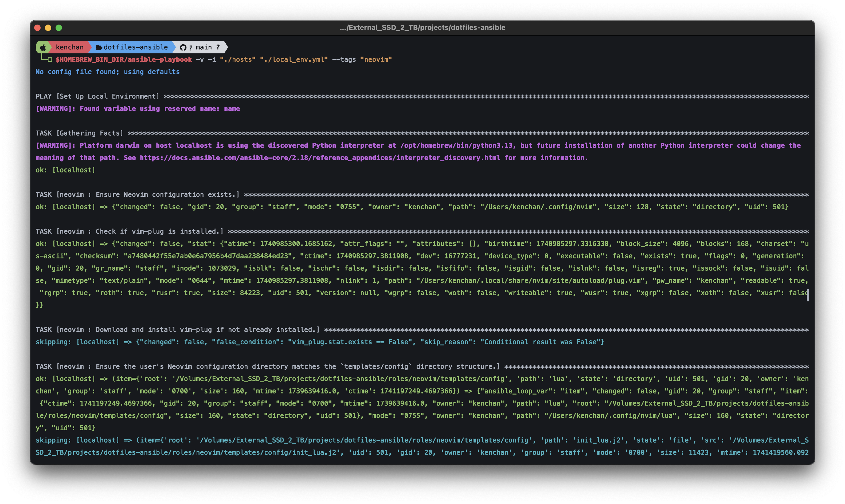Click the prompt box symbol before the command
This screenshot has width=845, height=504.
tap(50, 60)
